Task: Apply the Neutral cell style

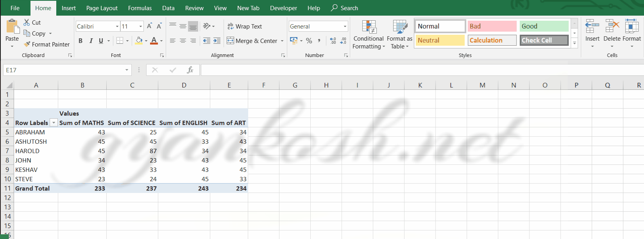Action: [x=440, y=40]
